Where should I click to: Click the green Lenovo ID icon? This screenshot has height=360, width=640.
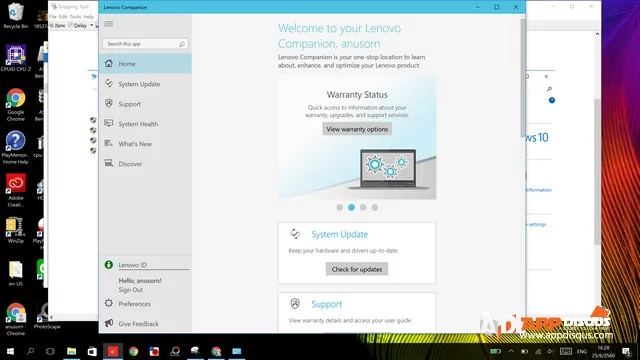(x=109, y=265)
